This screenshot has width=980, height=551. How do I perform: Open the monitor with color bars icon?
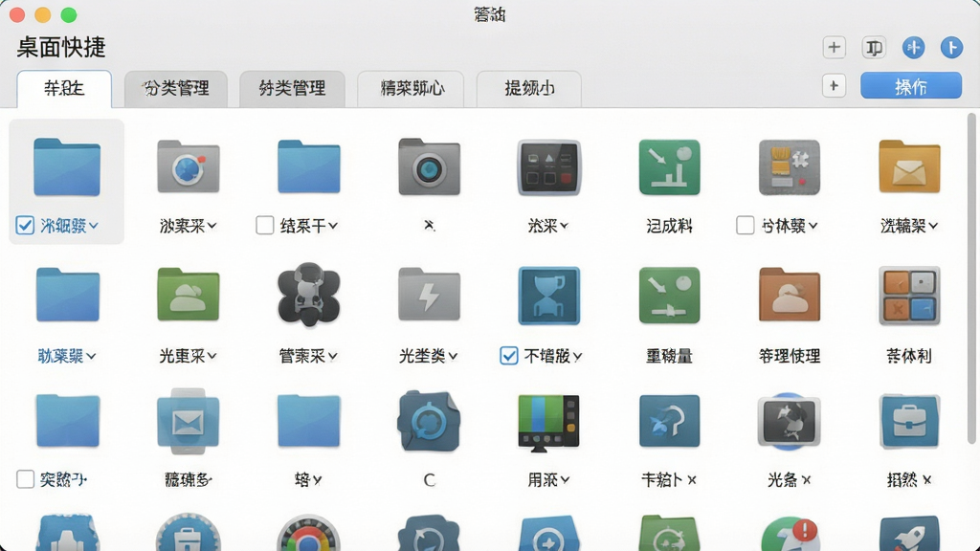(548, 423)
